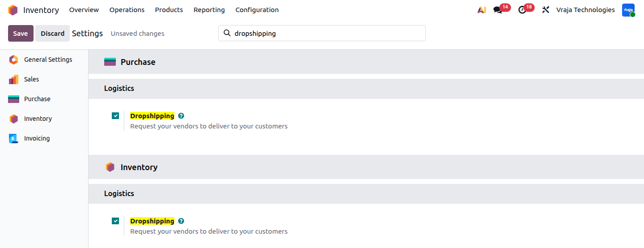This screenshot has height=248, width=644.
Task: Open the Configuration menu
Action: 257,10
